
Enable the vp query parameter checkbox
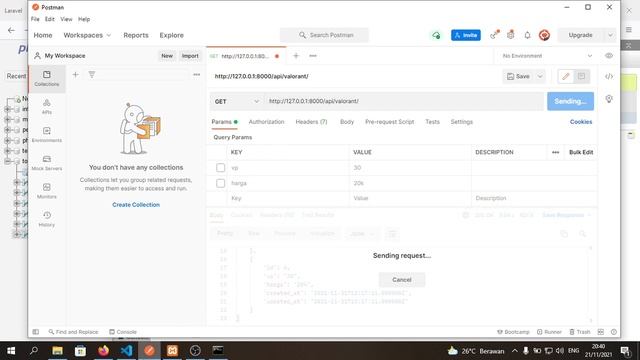(x=220, y=168)
